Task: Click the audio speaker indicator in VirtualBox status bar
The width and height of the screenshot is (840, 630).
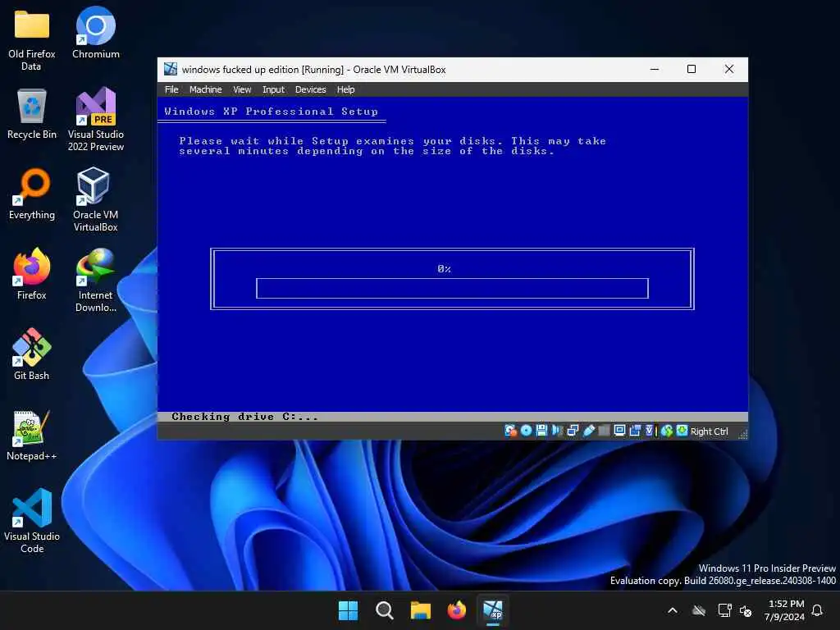Action: [x=557, y=431]
